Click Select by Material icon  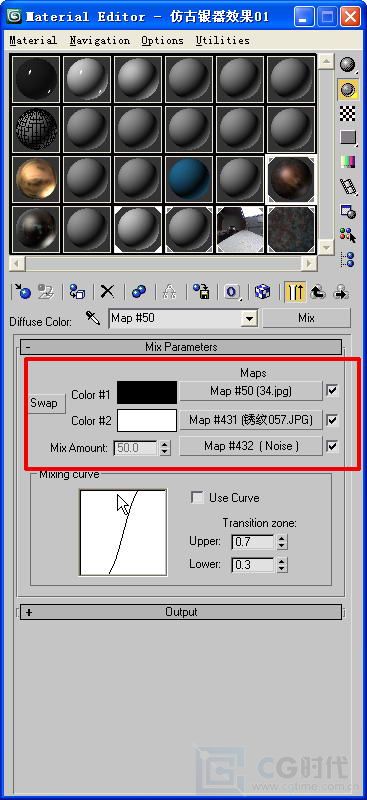(348, 235)
